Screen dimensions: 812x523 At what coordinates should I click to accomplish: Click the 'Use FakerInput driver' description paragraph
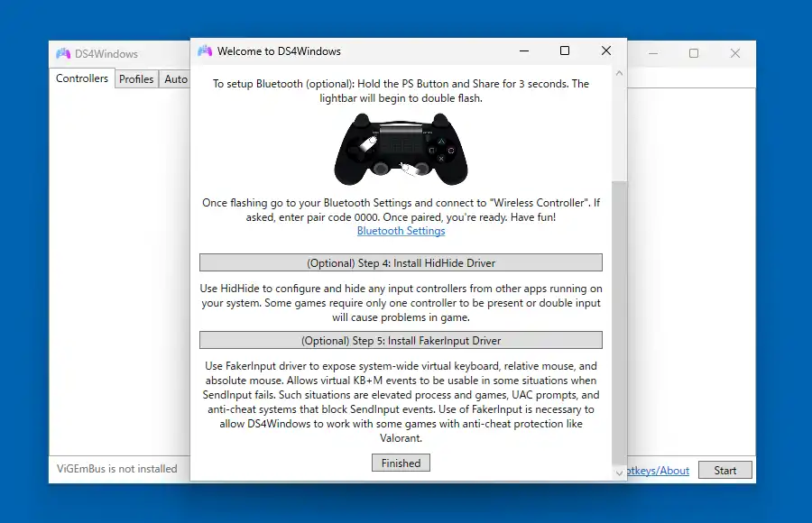401,402
